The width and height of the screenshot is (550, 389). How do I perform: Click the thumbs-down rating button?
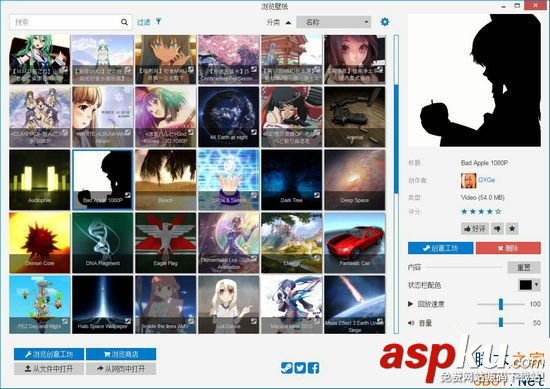[x=497, y=229]
